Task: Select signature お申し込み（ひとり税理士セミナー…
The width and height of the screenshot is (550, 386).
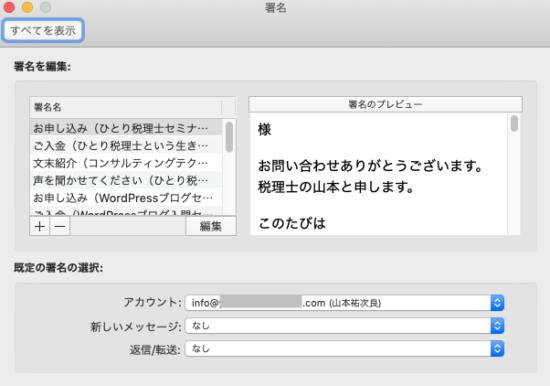Action: (x=126, y=128)
